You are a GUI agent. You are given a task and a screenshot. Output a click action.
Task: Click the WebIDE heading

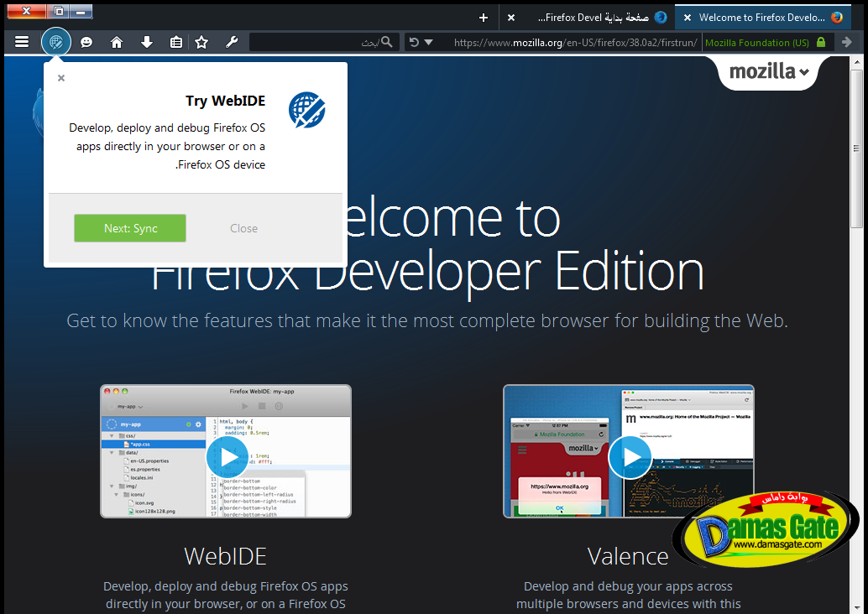[x=225, y=556]
